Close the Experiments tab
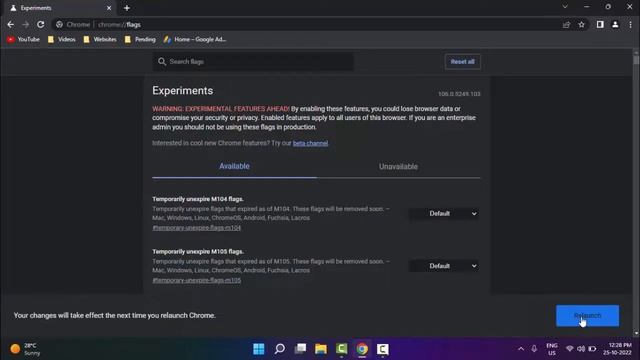Viewport: 640px width, 360px height. pyautogui.click(x=109, y=8)
